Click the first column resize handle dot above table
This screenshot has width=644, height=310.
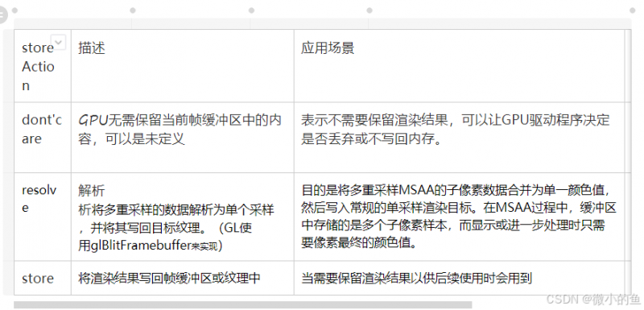15,10
